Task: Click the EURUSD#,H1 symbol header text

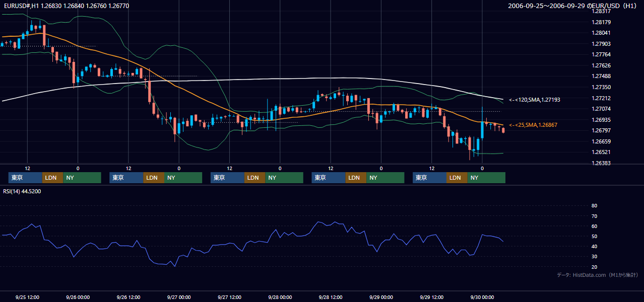Action: 66,6
